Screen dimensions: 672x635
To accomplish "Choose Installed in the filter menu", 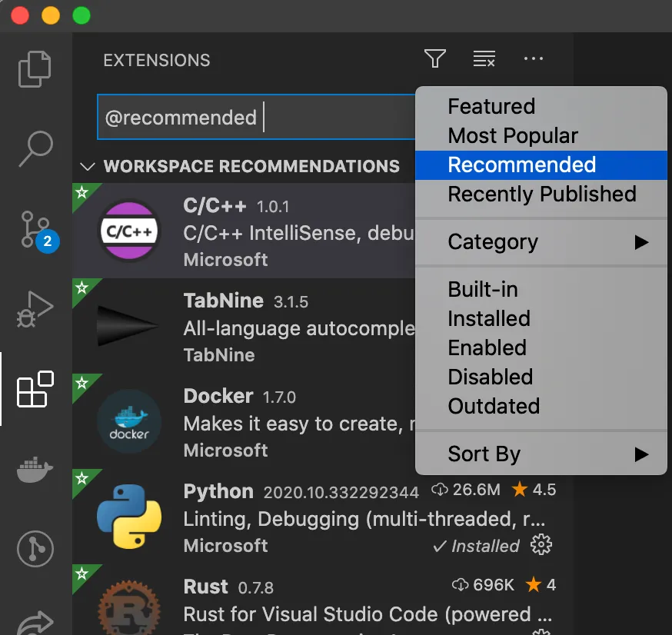I will coord(489,318).
